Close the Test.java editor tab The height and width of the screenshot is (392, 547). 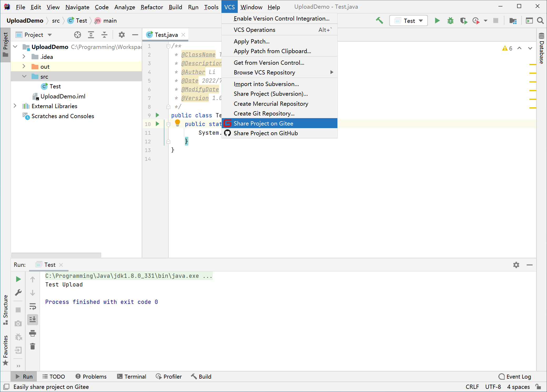click(x=183, y=35)
